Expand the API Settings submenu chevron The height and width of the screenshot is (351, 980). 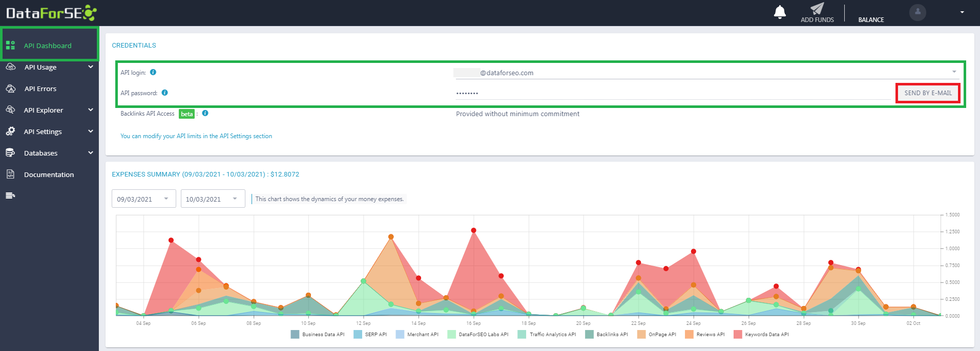91,131
